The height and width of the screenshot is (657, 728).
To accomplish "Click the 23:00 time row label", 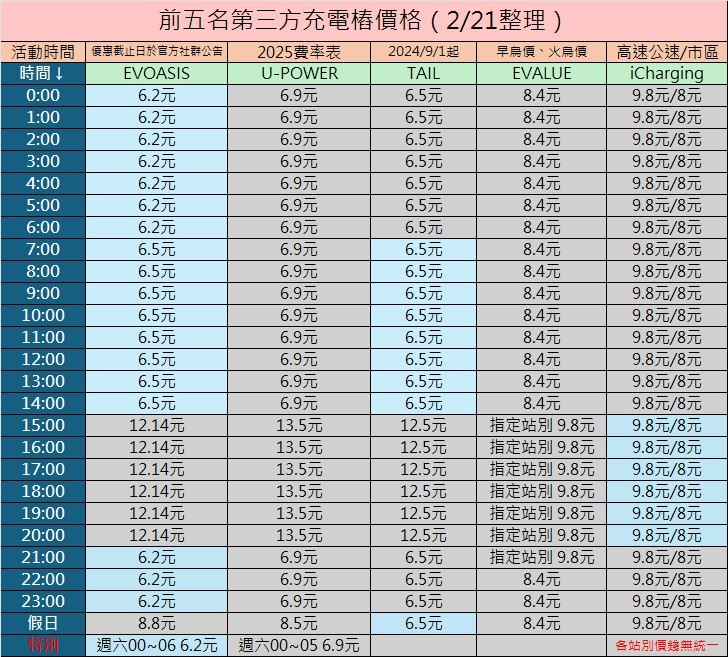I will [x=43, y=601].
